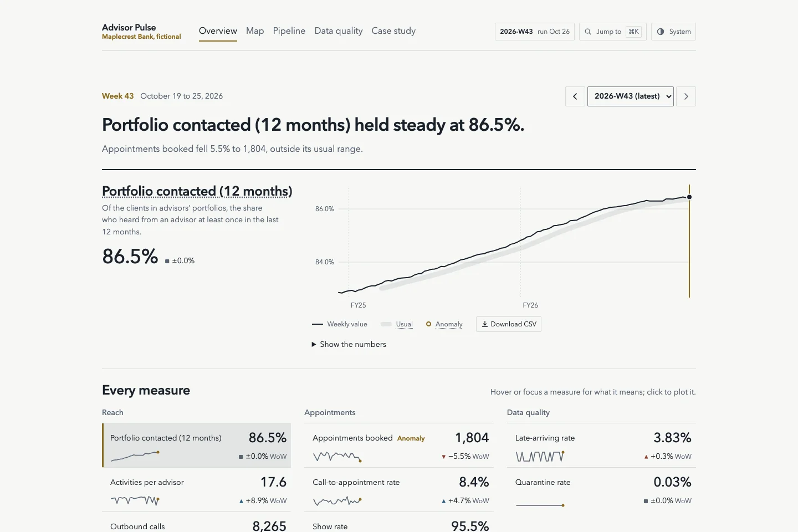Image resolution: width=798 pixels, height=532 pixels.
Task: Click the 1,804 appointments value
Action: pos(472,438)
